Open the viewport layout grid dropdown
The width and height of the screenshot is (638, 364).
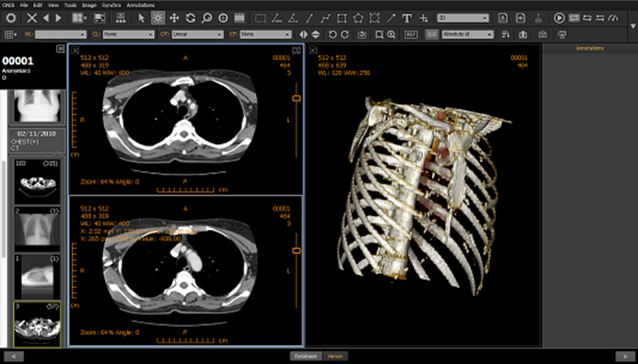(x=79, y=18)
